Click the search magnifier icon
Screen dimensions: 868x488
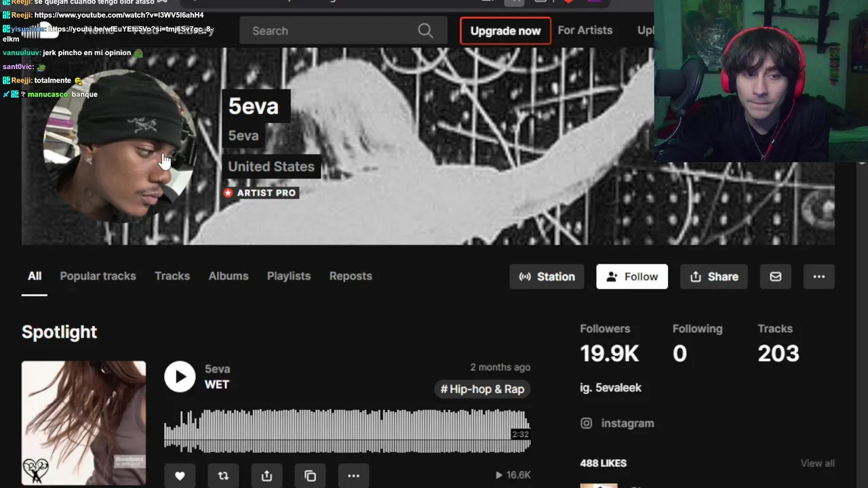coord(425,30)
